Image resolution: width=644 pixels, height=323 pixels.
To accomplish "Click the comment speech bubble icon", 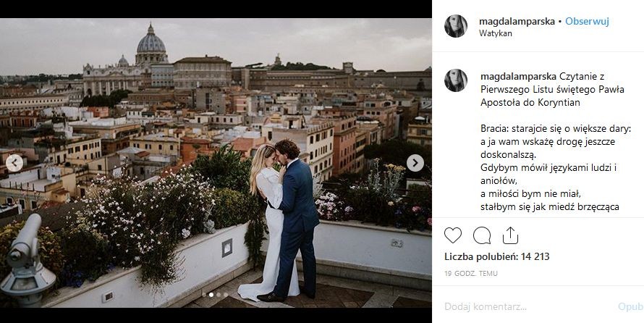I will click(x=482, y=235).
